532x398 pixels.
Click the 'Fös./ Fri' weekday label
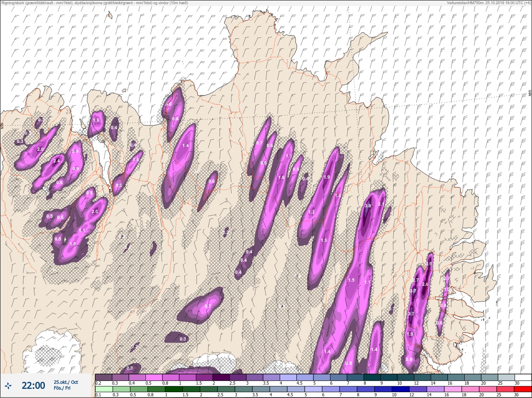coord(62,389)
